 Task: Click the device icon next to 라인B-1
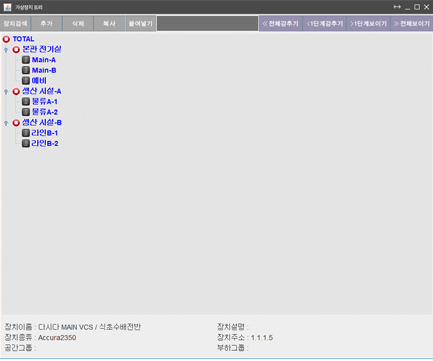pos(26,133)
